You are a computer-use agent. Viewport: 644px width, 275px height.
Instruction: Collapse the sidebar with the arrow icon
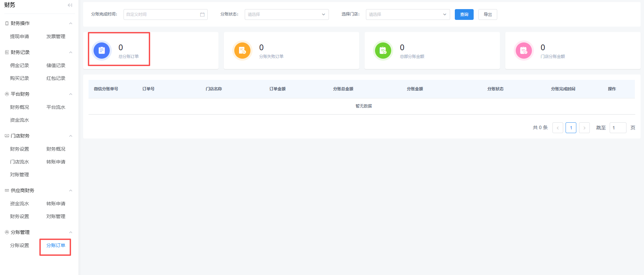click(x=70, y=5)
